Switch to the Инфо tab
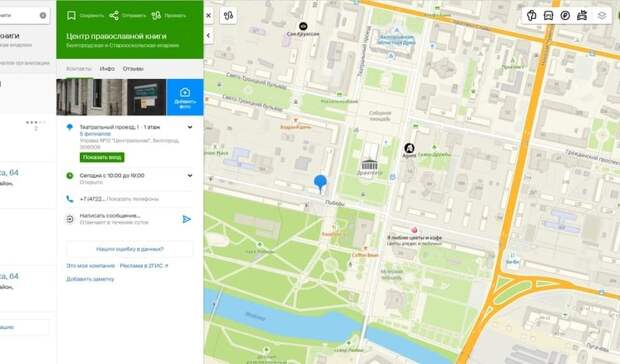 (107, 68)
